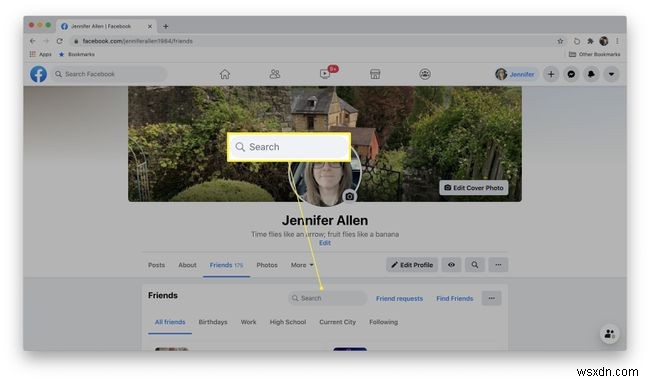Image resolution: width=650 pixels, height=382 pixels.
Task: Close the Jennifer Allen Facebook tab
Action: pyautogui.click(x=150, y=27)
